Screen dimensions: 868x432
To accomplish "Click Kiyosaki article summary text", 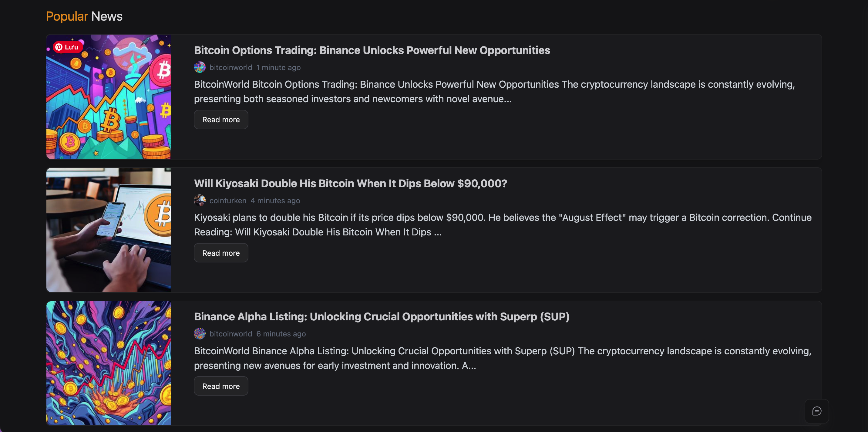I will 502,225.
